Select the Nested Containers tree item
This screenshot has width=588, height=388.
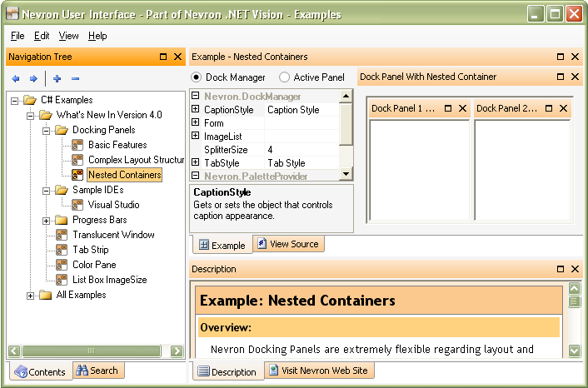point(125,175)
